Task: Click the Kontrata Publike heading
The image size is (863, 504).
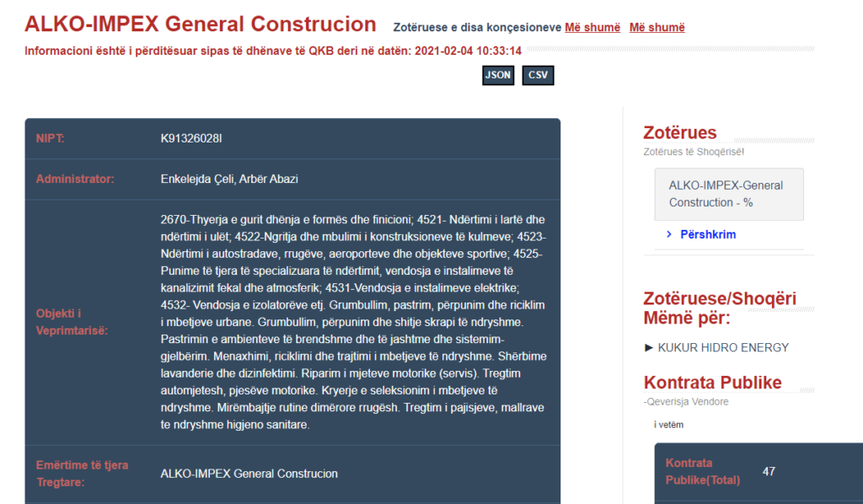Action: [x=712, y=383]
